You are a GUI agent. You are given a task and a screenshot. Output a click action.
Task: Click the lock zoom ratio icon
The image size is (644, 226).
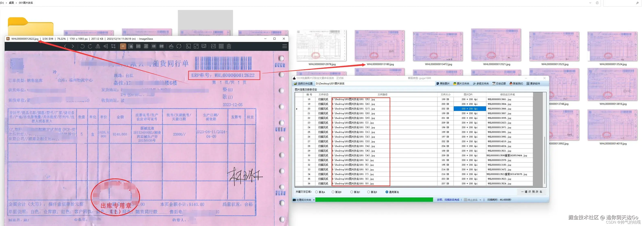tap(130, 46)
